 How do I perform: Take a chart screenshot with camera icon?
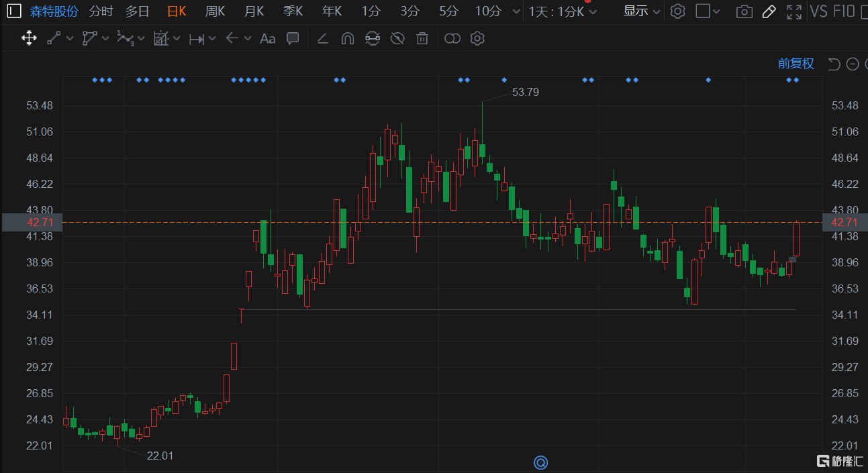click(x=744, y=11)
